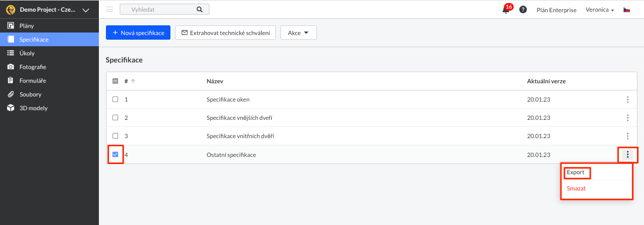This screenshot has width=644, height=225.
Task: Open Fotografie in the sidebar
Action: 33,67
